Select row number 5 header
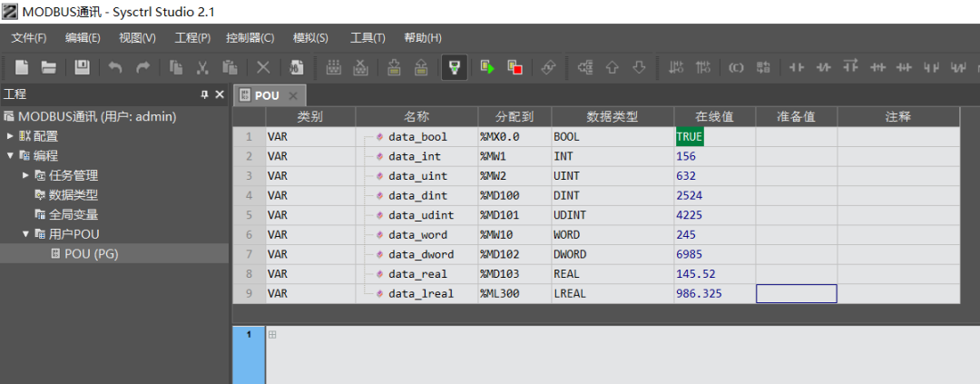This screenshot has height=384, width=980. (x=249, y=214)
